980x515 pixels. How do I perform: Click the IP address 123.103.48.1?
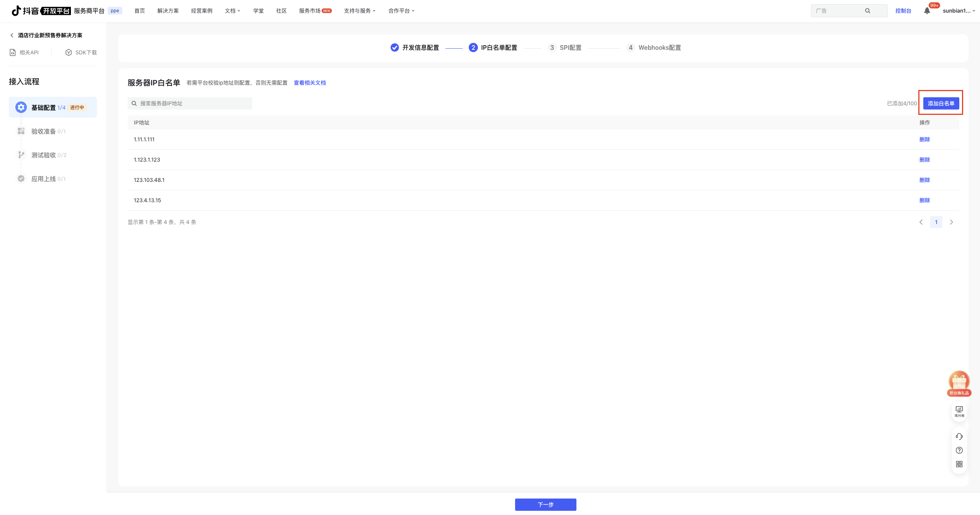149,180
